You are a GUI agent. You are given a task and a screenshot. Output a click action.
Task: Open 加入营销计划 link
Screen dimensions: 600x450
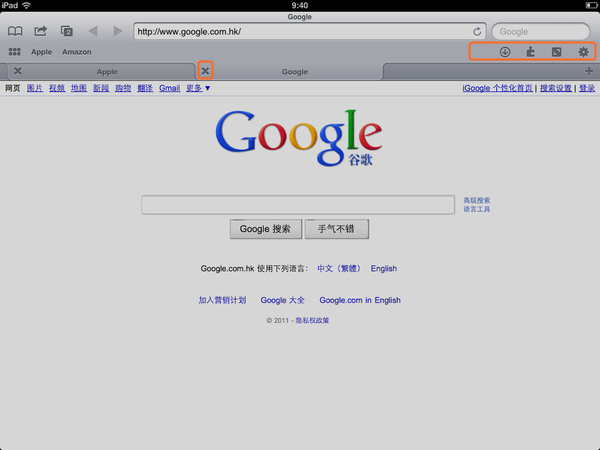[x=222, y=300]
